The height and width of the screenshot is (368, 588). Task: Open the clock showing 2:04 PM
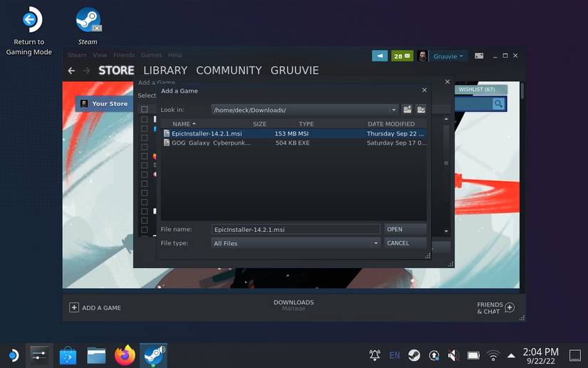(x=540, y=356)
